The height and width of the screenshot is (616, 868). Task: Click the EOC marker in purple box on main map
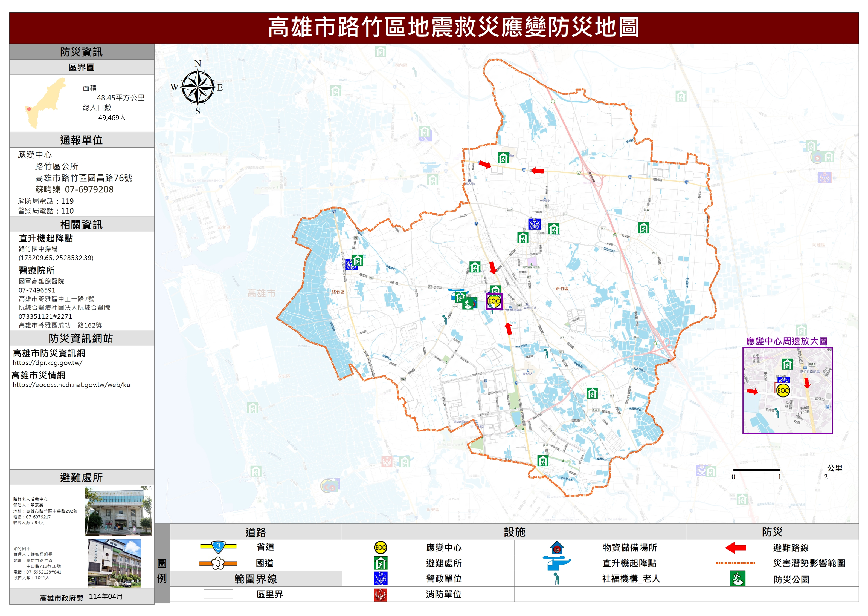tap(494, 301)
